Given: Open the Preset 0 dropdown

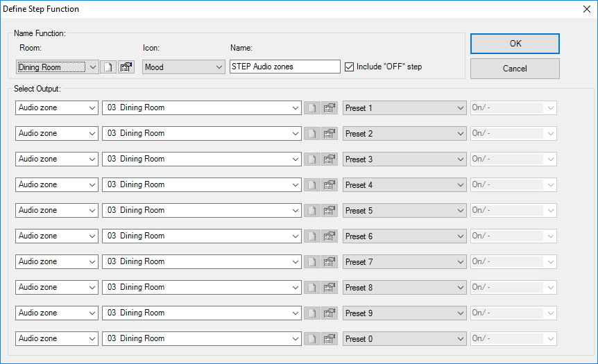Looking at the screenshot, I should coord(404,339).
